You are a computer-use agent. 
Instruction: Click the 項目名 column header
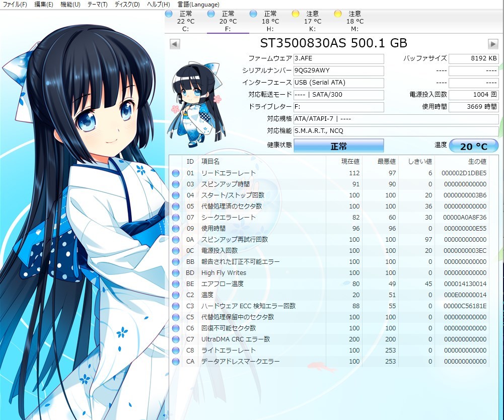pos(210,162)
